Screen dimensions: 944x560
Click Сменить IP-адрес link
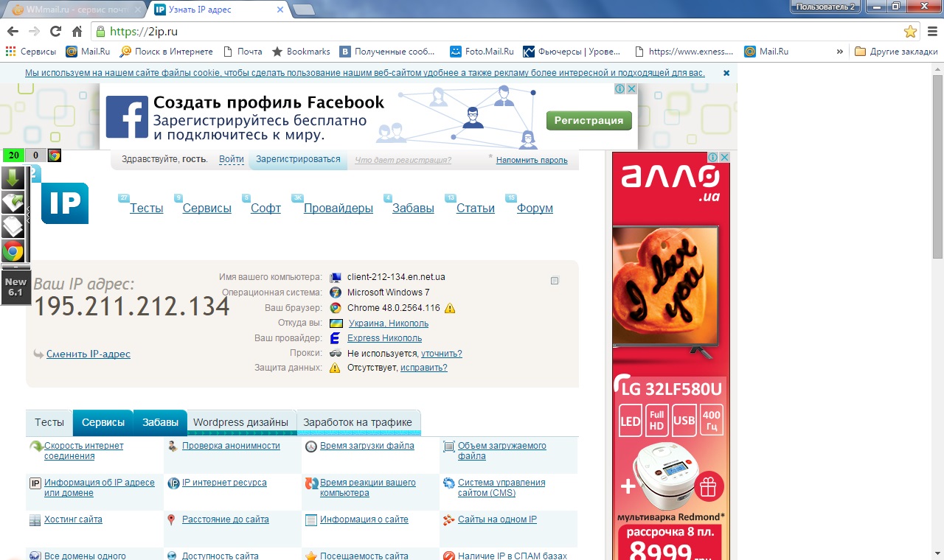tap(88, 354)
